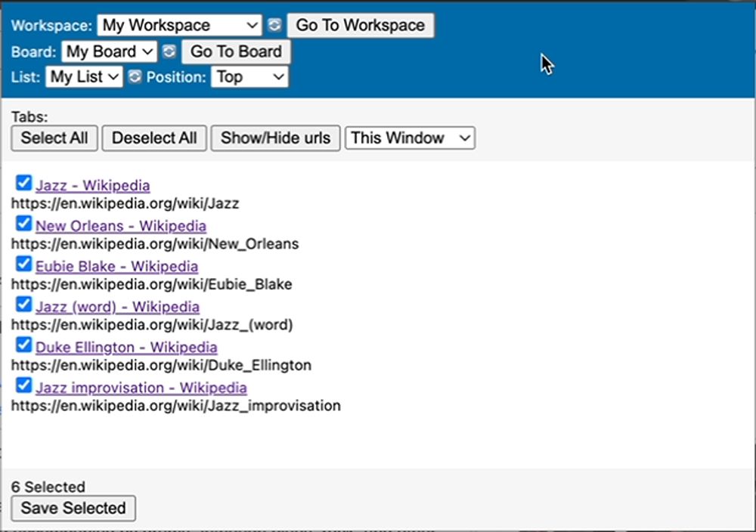Open the Workspace dropdown
Image resolution: width=756 pixels, height=532 pixels.
coord(180,25)
